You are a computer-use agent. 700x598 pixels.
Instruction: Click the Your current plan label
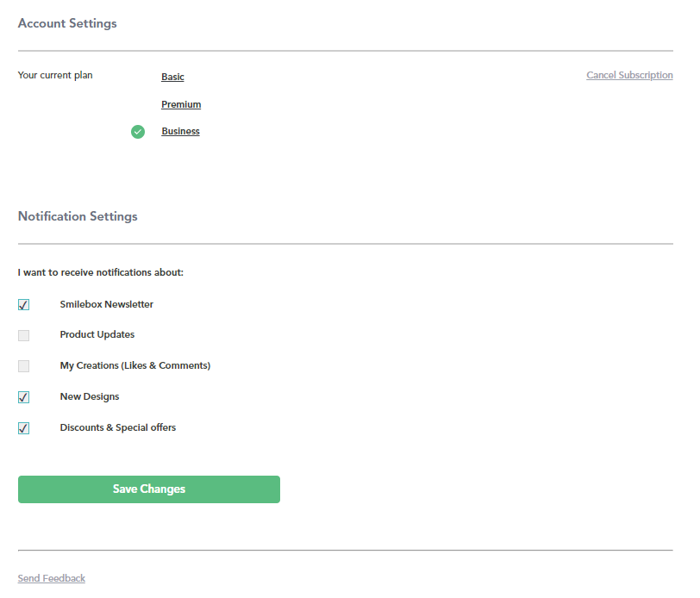point(55,75)
